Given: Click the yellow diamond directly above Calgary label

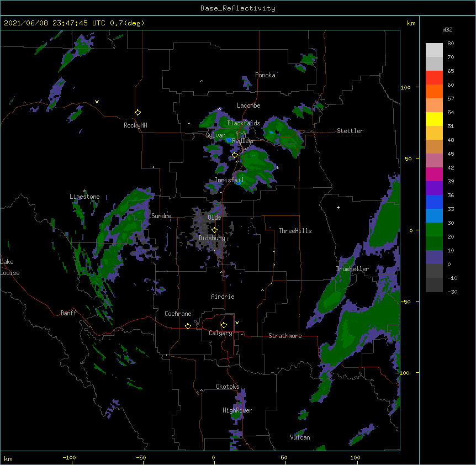Looking at the screenshot, I should [224, 325].
